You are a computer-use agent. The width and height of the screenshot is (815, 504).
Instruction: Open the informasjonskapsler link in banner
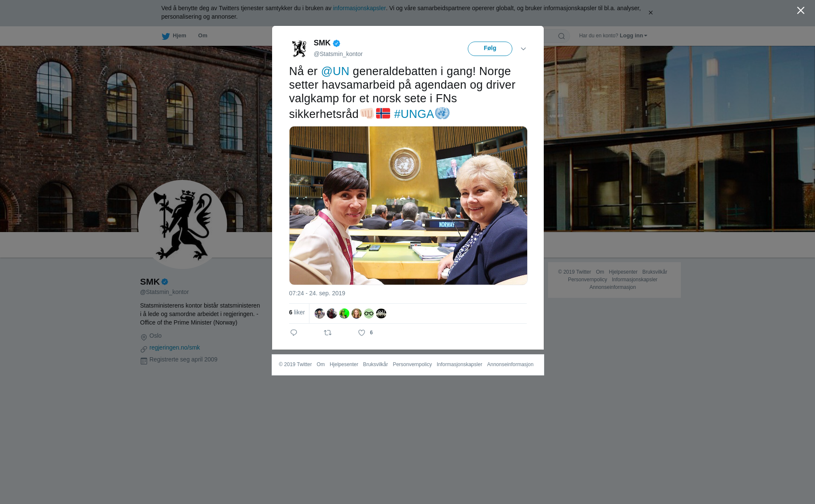point(359,8)
